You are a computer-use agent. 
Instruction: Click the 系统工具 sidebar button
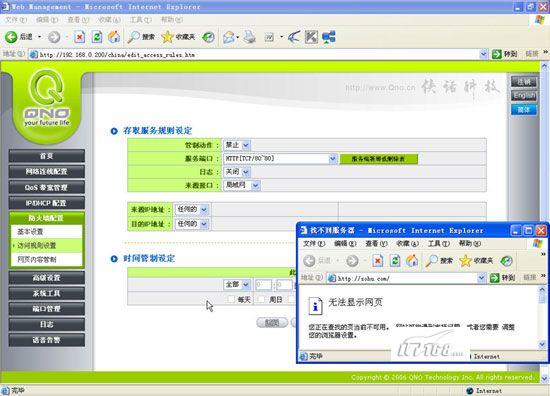click(x=47, y=293)
